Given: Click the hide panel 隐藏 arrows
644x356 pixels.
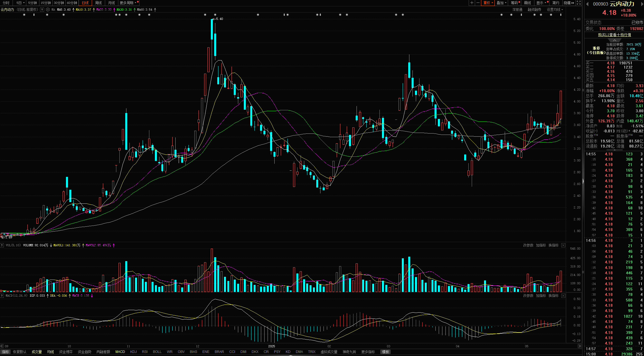Looking at the screenshot, I should tap(569, 3).
